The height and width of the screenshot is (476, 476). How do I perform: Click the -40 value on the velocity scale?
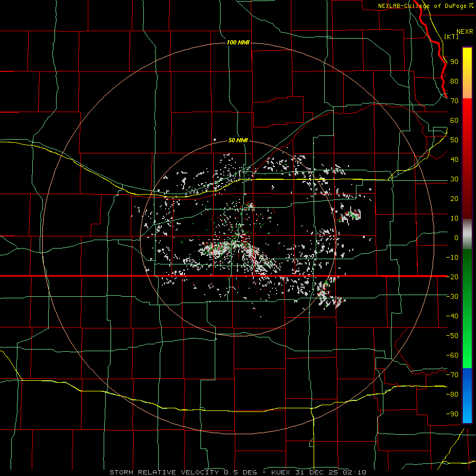pyautogui.click(x=452, y=316)
